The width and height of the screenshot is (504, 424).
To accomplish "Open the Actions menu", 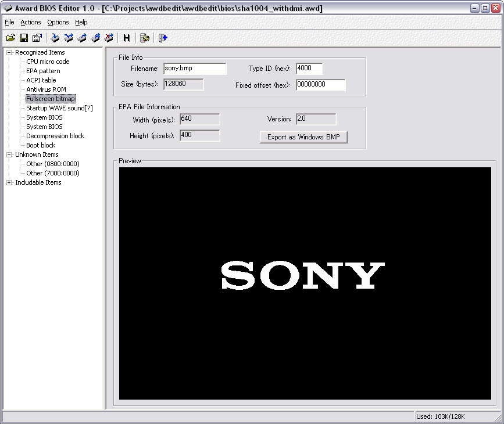I will pyautogui.click(x=31, y=22).
